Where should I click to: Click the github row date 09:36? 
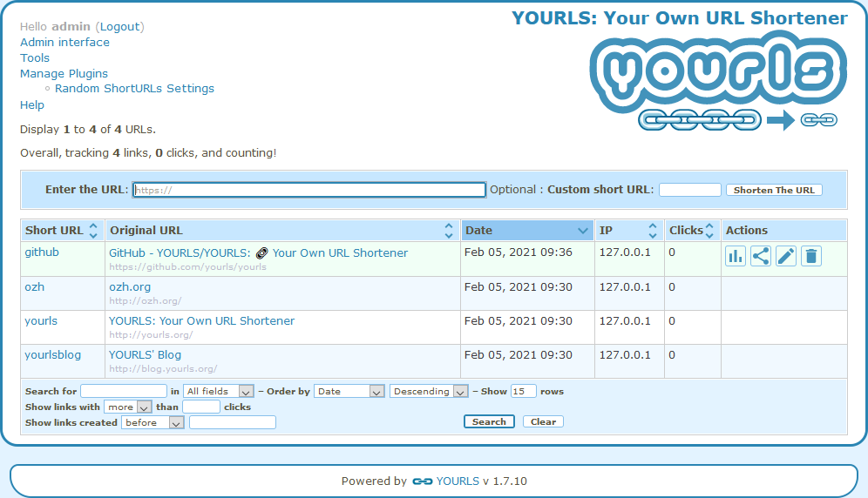coord(519,252)
